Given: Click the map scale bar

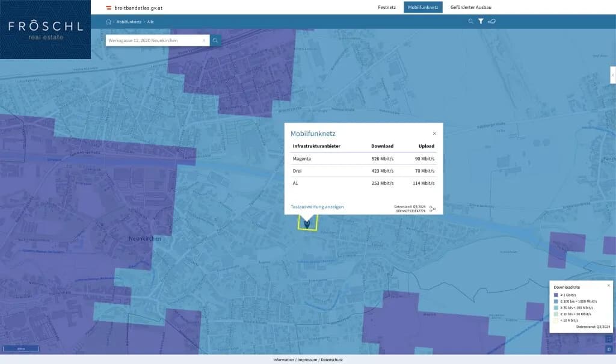Looking at the screenshot, I should pos(21,349).
